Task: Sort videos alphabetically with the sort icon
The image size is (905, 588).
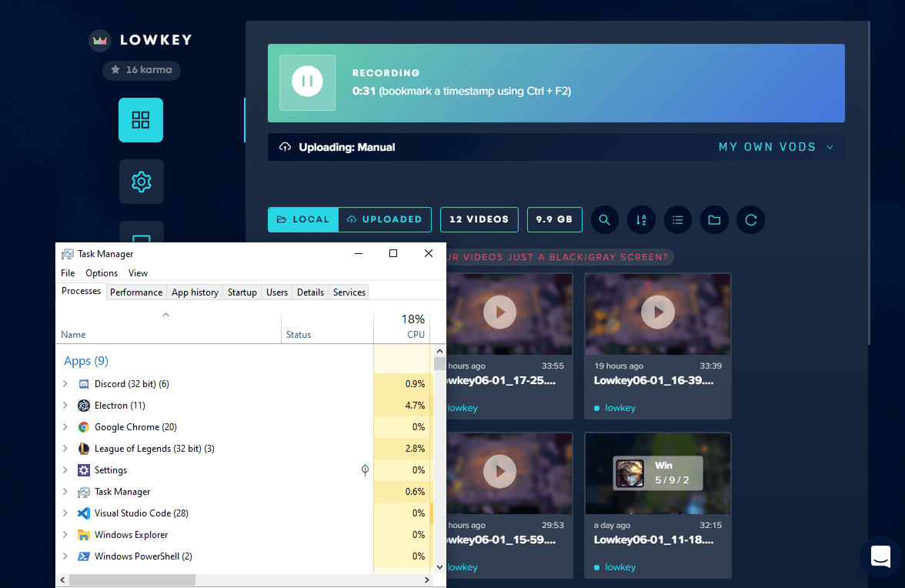Action: (x=641, y=220)
